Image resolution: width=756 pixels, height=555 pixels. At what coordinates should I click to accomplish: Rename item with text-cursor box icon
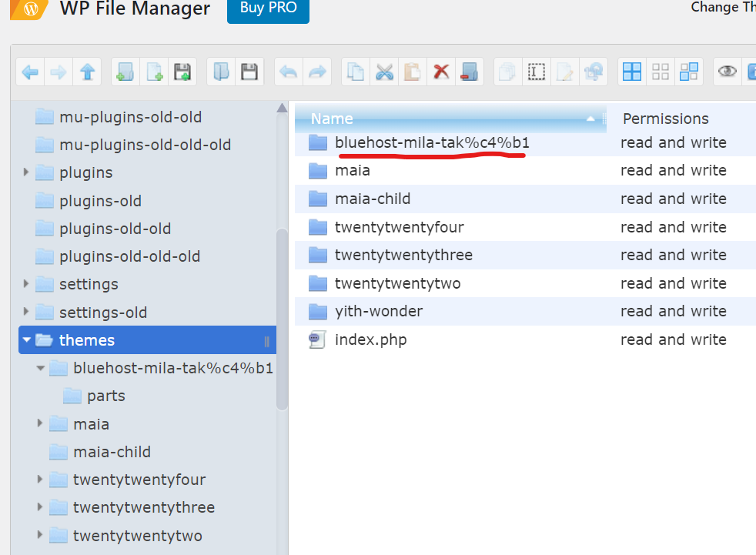point(536,72)
